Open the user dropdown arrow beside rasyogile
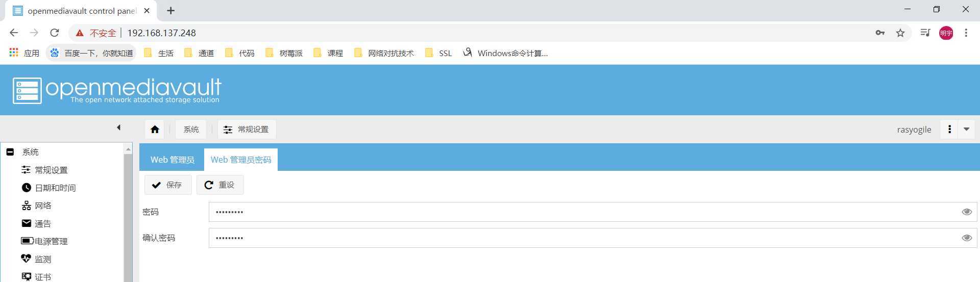The width and height of the screenshot is (980, 282). pos(966,130)
